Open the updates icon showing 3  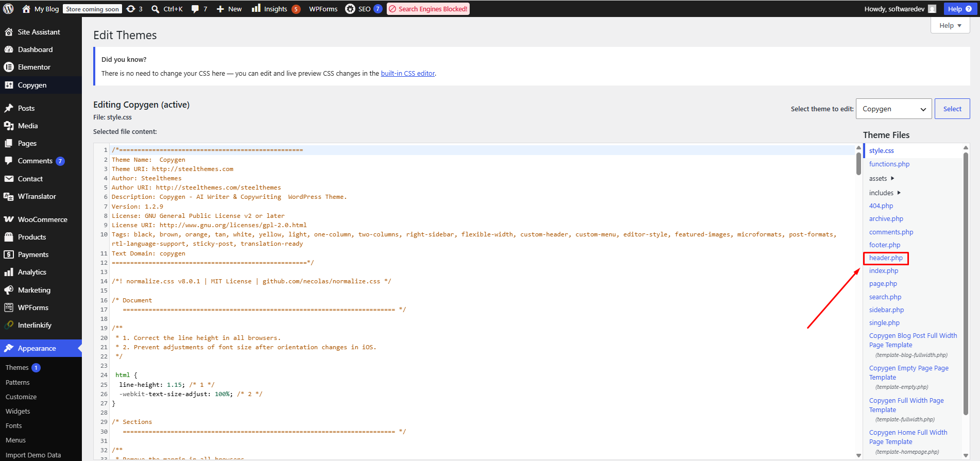131,9
